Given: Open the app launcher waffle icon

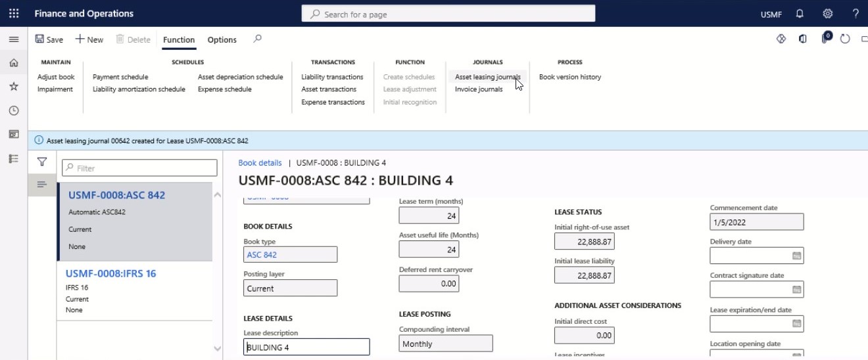Looking at the screenshot, I should [14, 13].
